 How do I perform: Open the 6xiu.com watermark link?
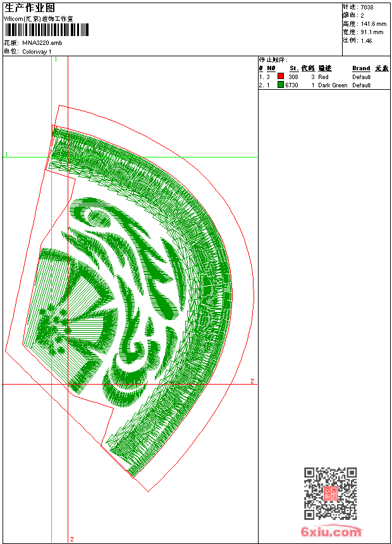click(331, 532)
